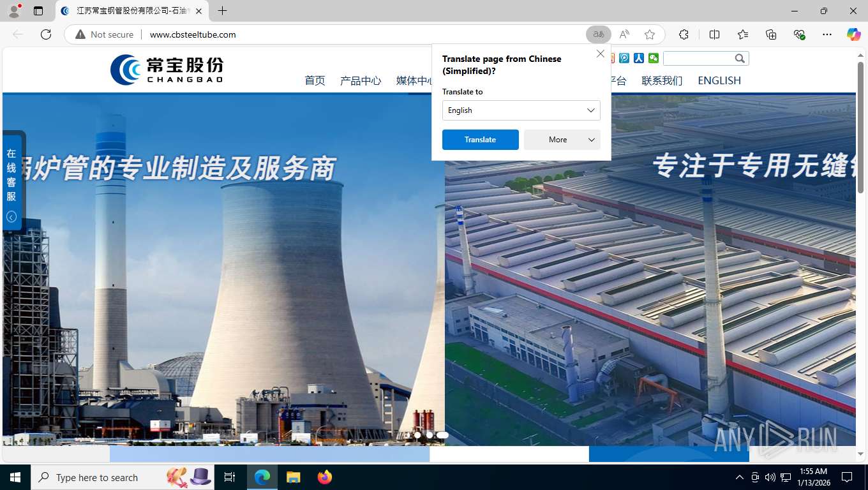Open the Windows Start menu

pyautogui.click(x=15, y=477)
